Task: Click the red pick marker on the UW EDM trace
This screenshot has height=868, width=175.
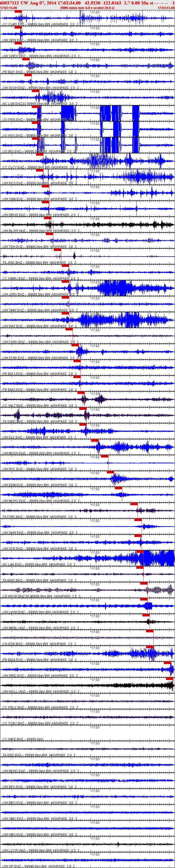Action: [x=111, y=472]
